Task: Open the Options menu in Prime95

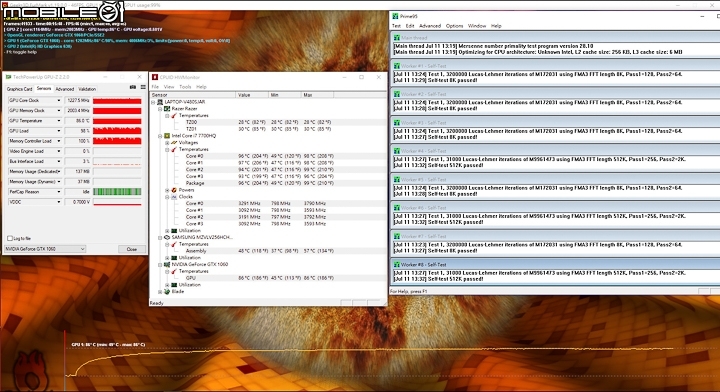Action: [x=454, y=26]
